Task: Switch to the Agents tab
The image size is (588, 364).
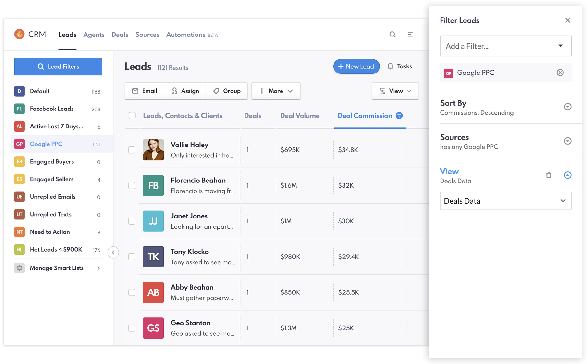Action: (94, 35)
